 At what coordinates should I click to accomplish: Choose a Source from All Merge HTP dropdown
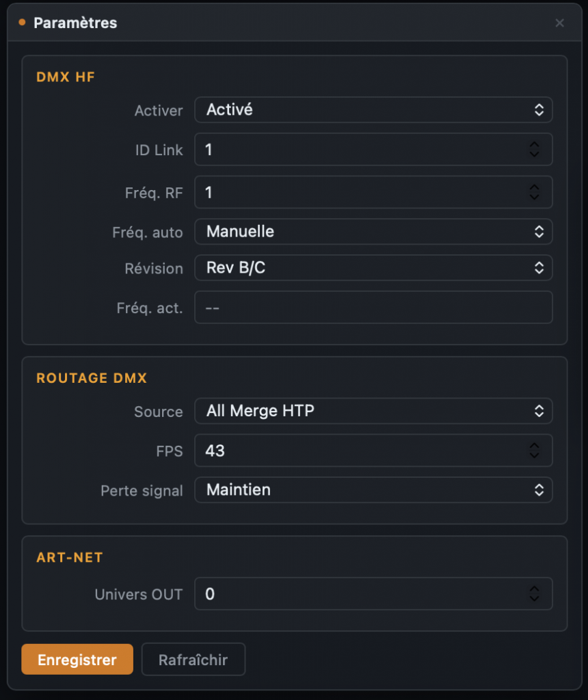click(373, 411)
